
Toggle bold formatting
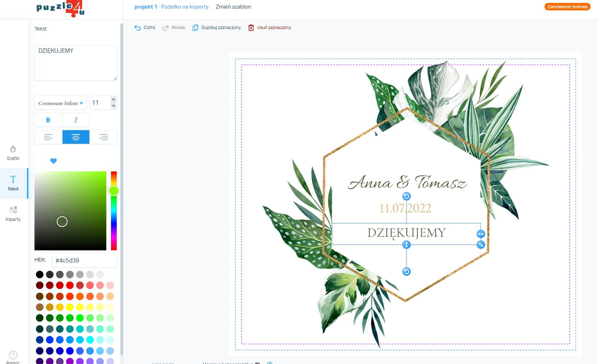48,120
